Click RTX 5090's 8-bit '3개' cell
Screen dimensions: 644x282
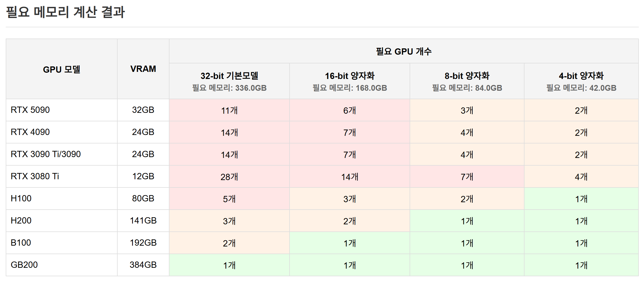pyautogui.click(x=467, y=110)
